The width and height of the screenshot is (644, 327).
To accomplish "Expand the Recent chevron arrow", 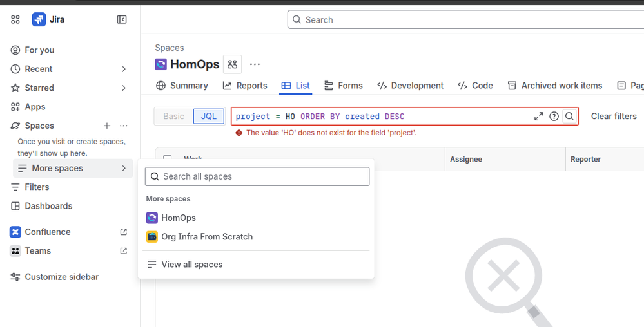I will [124, 69].
